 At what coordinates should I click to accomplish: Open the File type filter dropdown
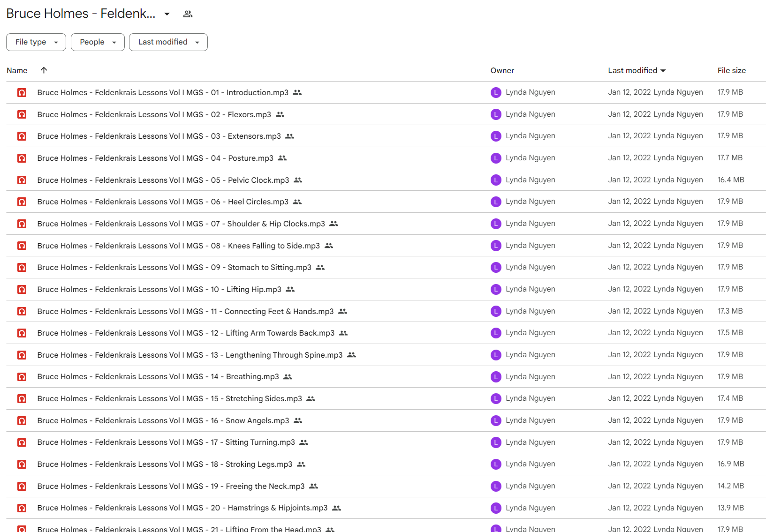click(36, 42)
